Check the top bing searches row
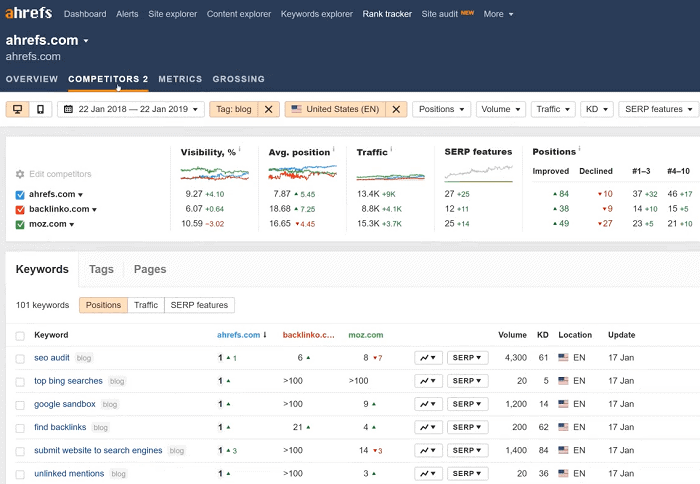The height and width of the screenshot is (484, 700). tap(20, 382)
